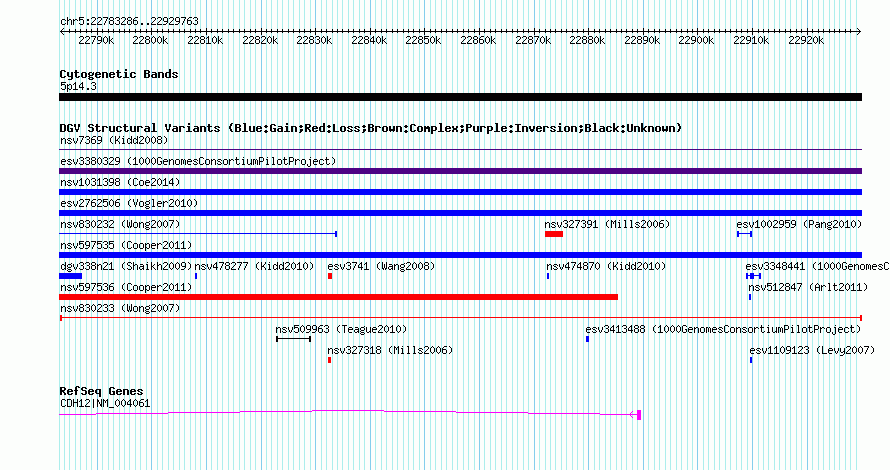The height and width of the screenshot is (470, 890).
Task: Click the 22900k ruler tick label
Action: [696, 40]
